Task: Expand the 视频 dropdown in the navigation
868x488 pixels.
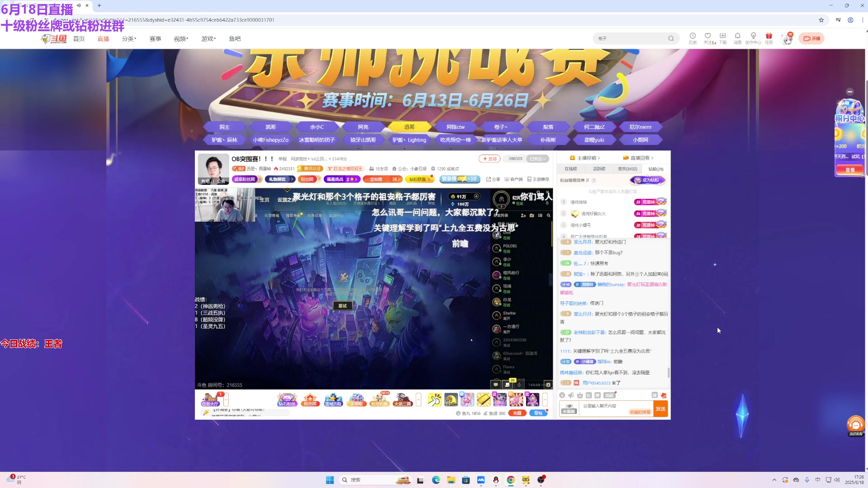Action: (x=181, y=39)
